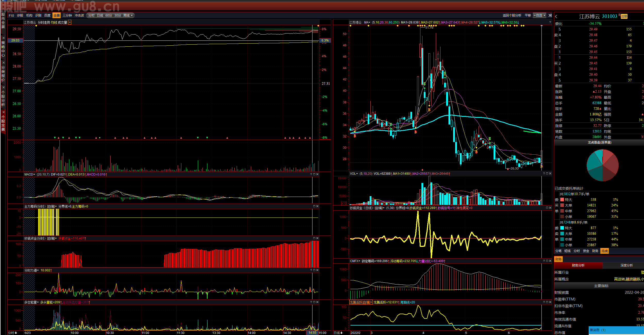Viewport: 644px width, 335px height.
Task: Close the 龙腾活跃 indicator panel
Action: tap(550, 302)
